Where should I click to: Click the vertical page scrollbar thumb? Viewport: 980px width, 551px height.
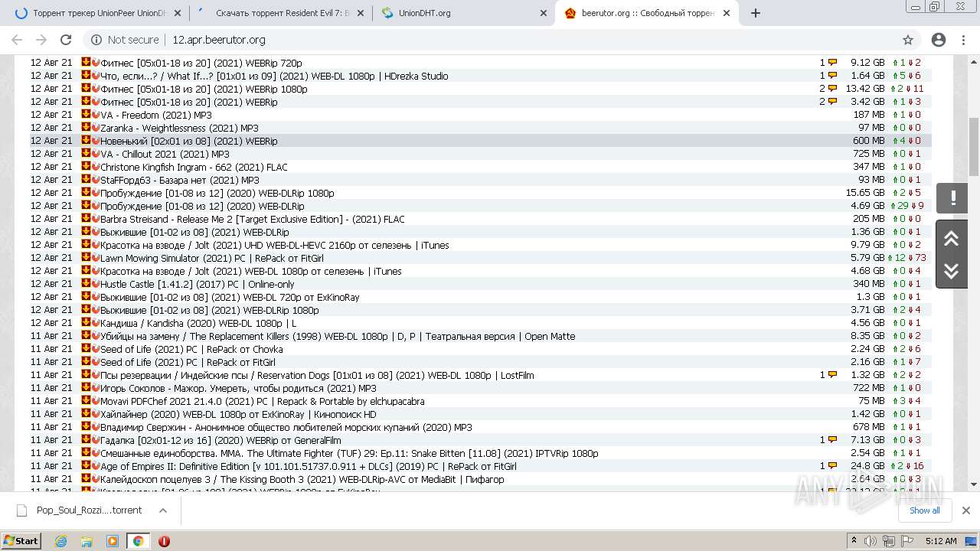coord(974,145)
